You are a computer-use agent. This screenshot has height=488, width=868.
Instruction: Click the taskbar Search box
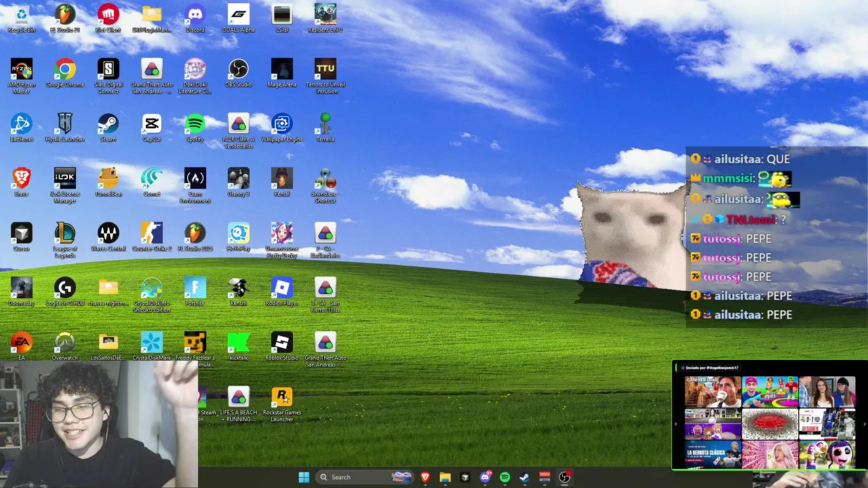(x=365, y=477)
